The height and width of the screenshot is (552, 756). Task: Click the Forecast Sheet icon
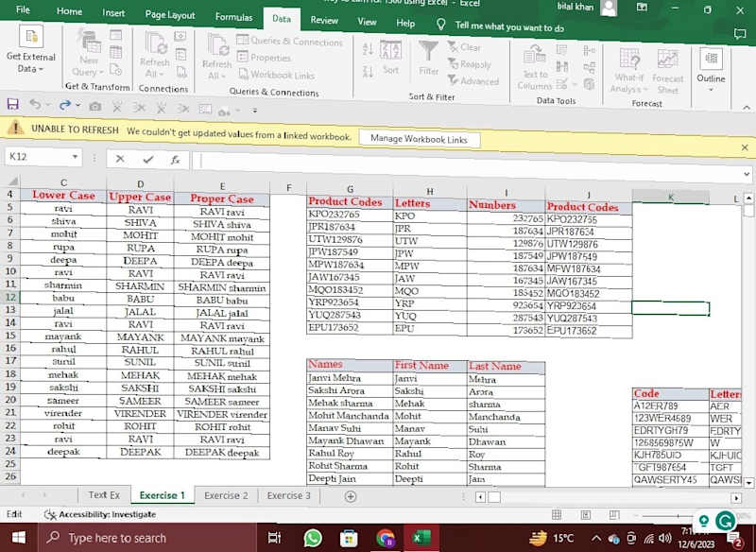(x=668, y=71)
